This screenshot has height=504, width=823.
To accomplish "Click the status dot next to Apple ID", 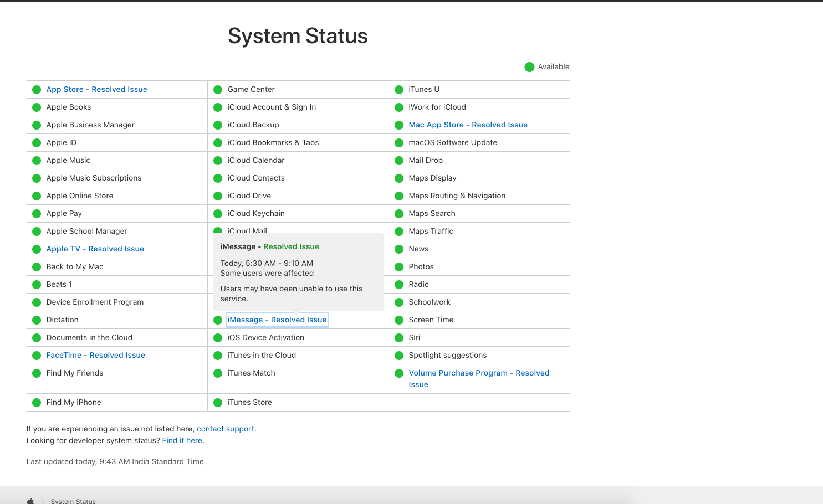I will click(37, 143).
